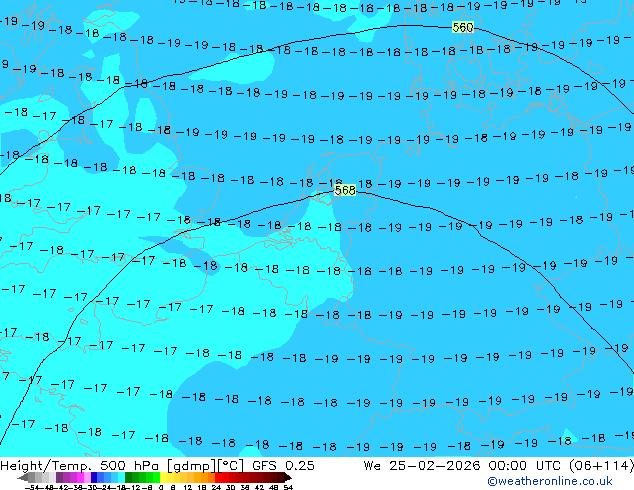Pick the cyan swatch in temperature scale
This screenshot has width=634, height=490.
122,478
